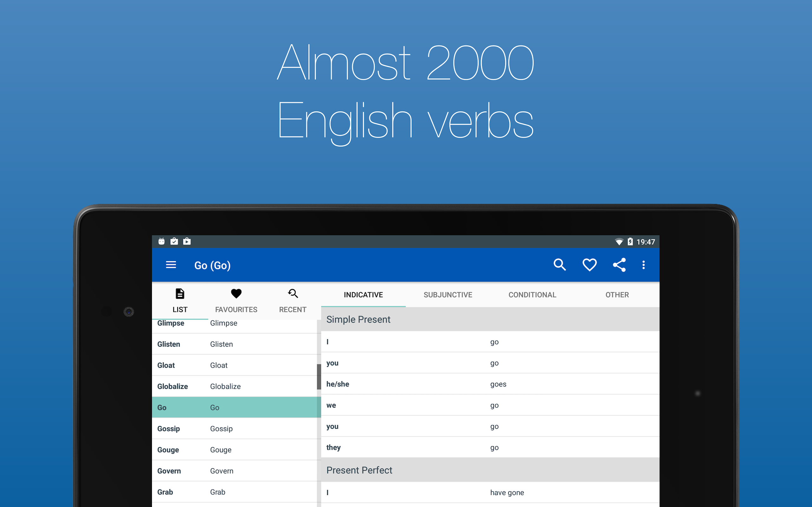This screenshot has width=812, height=507.
Task: Click the document icon above LIST
Action: click(180, 293)
